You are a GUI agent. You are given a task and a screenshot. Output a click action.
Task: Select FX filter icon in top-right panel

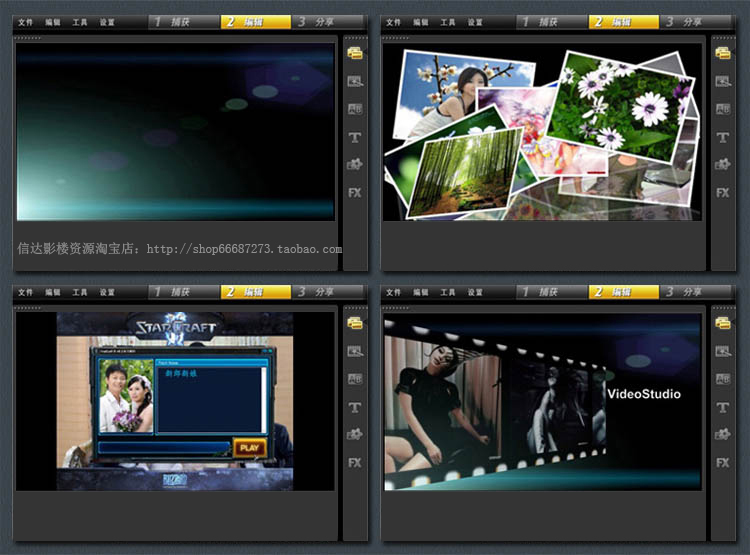pyautogui.click(x=722, y=192)
